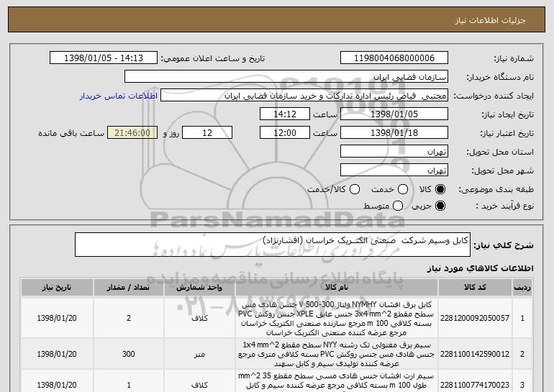Image resolution: width=554 pixels, height=392 pixels.
Task: Click the announcement date field 1398/01/05 - 14:13
Action: coord(104,58)
